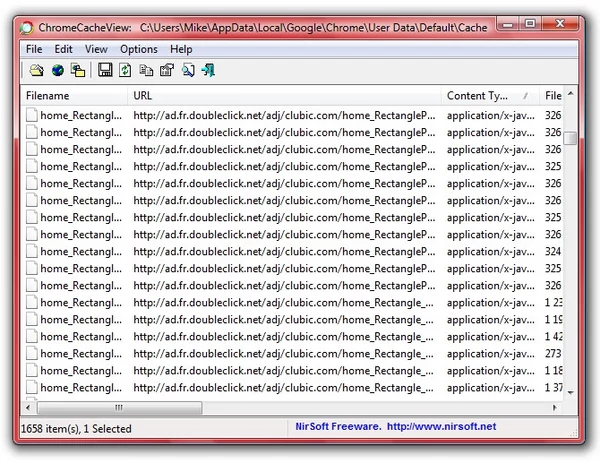Viewport: 600px width, 463px height.
Task: Click the title bar cache path text
Action: (x=313, y=28)
